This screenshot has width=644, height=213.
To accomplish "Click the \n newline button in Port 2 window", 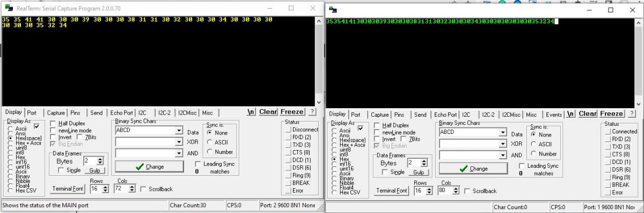I will coord(251,112).
